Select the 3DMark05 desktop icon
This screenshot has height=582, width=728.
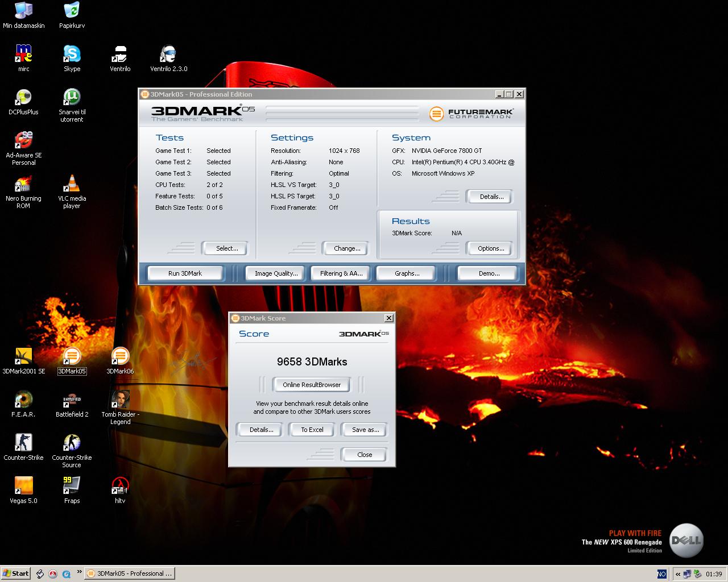pyautogui.click(x=72, y=361)
